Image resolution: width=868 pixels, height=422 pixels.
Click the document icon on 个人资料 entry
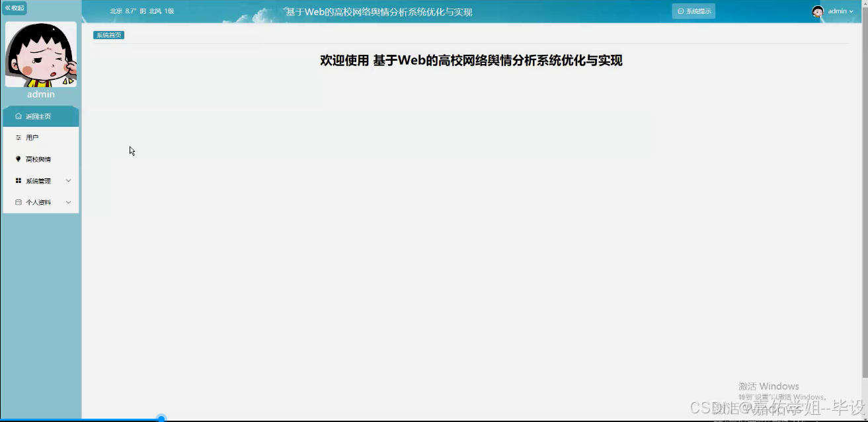point(18,202)
